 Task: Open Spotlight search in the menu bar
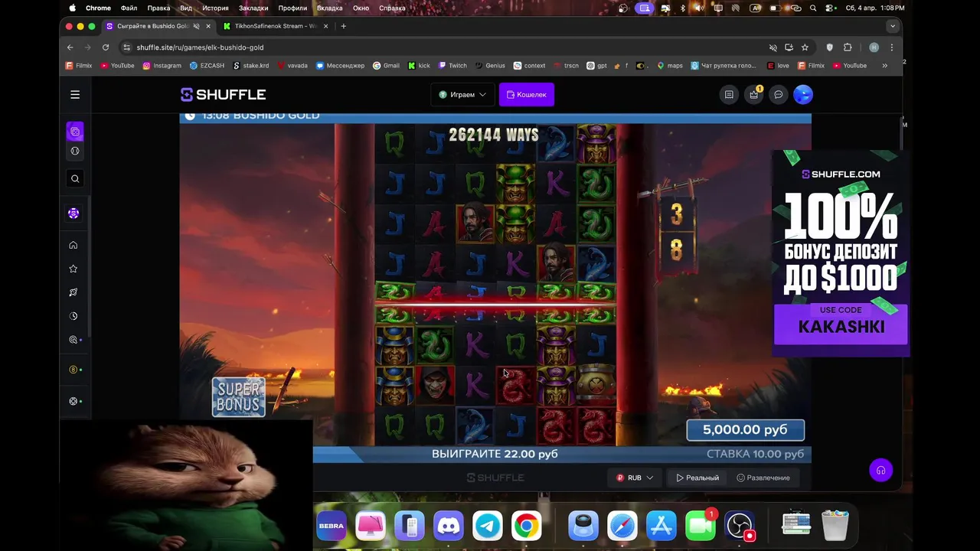coord(813,8)
